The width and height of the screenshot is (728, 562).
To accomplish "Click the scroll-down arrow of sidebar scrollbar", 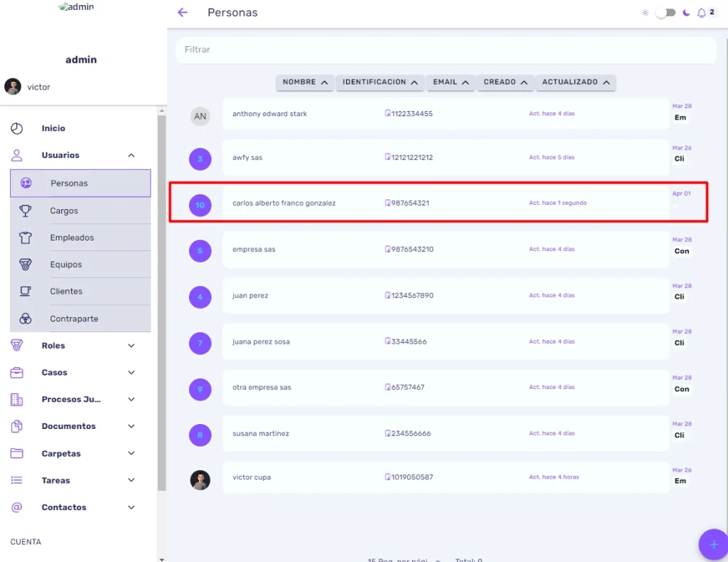I will coord(161,559).
